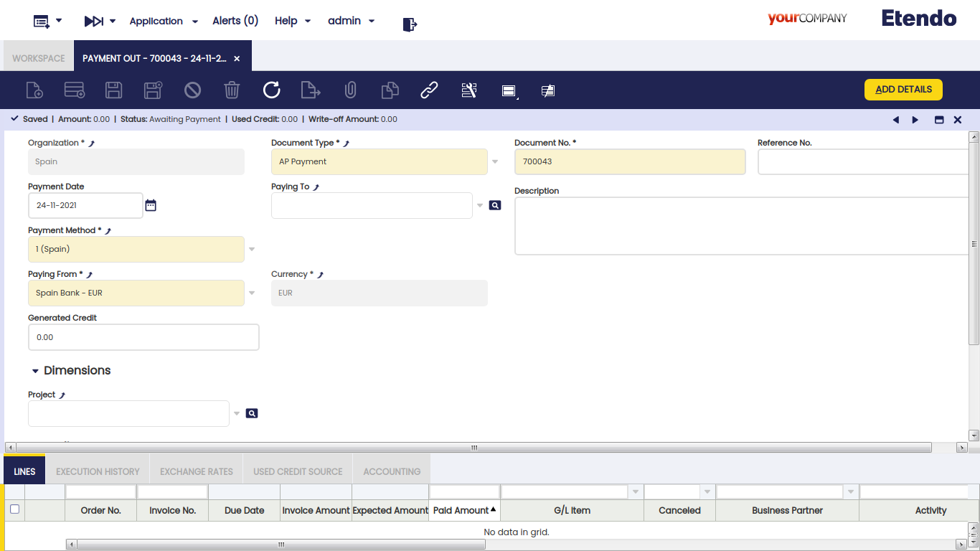This screenshot has width=980, height=551.
Task: Click the Paying To search icon
Action: click(x=495, y=205)
